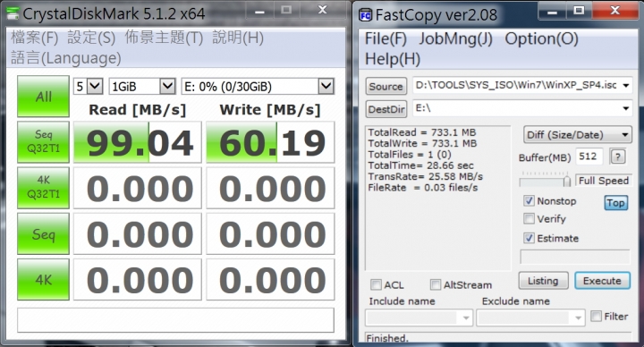Viewport: 644px width, 347px height.
Task: Open the 1GiB test size dropdown
Action: coord(142,86)
